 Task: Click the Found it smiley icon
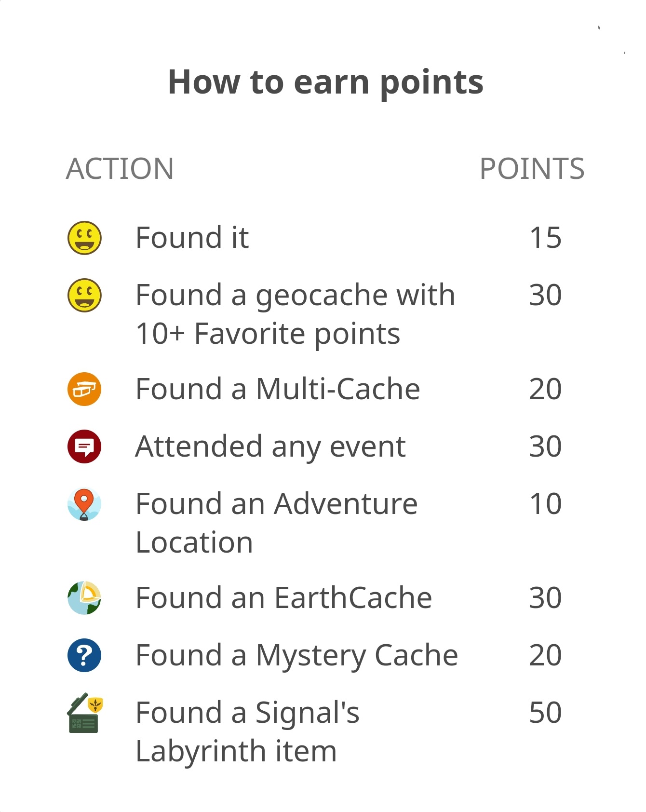[84, 238]
